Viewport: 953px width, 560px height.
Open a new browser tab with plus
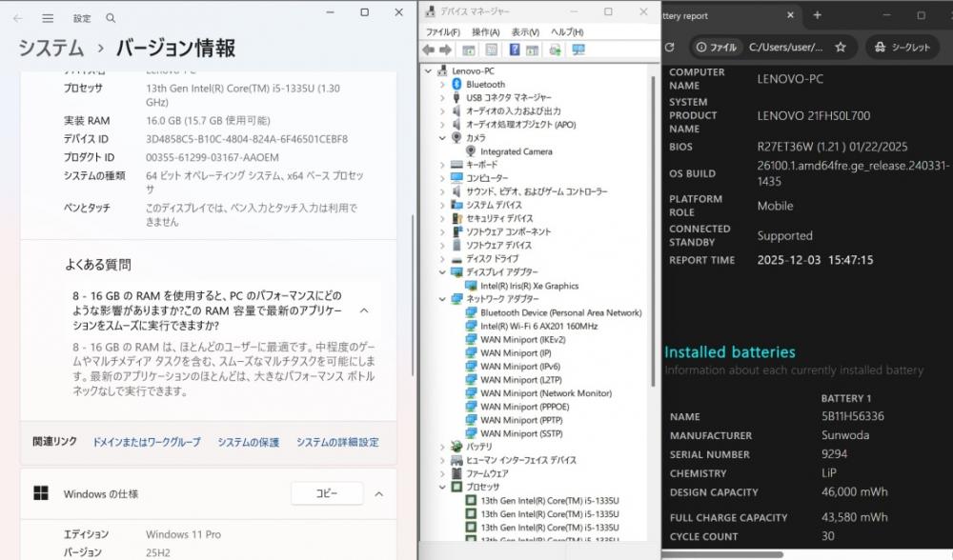[x=818, y=15]
